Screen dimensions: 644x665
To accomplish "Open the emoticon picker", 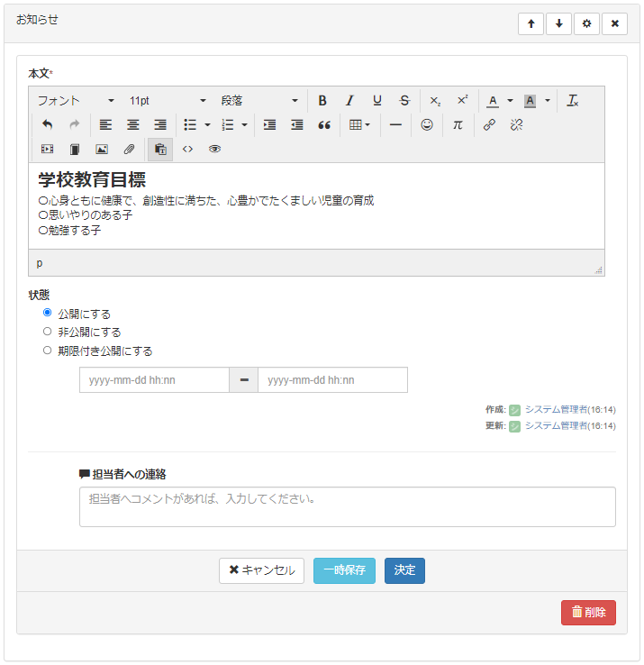I will [x=427, y=125].
